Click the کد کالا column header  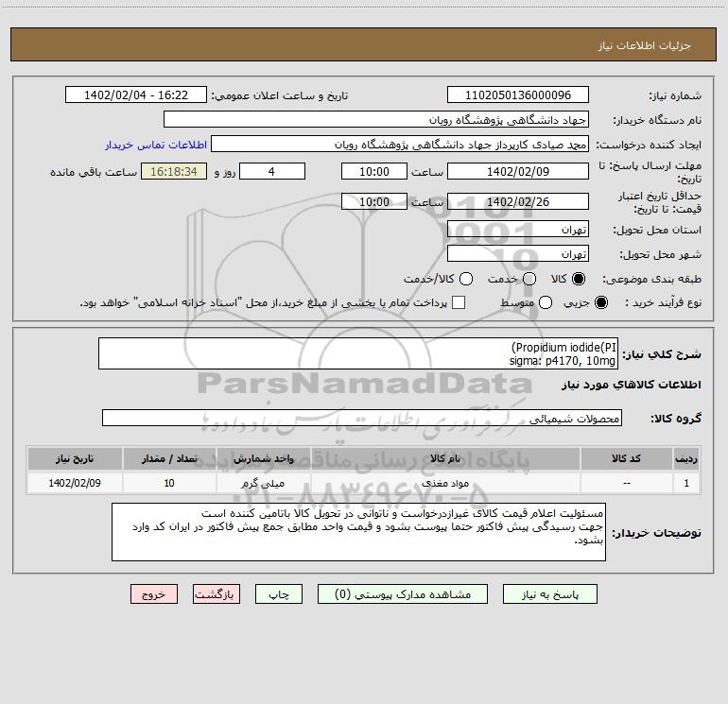(626, 458)
